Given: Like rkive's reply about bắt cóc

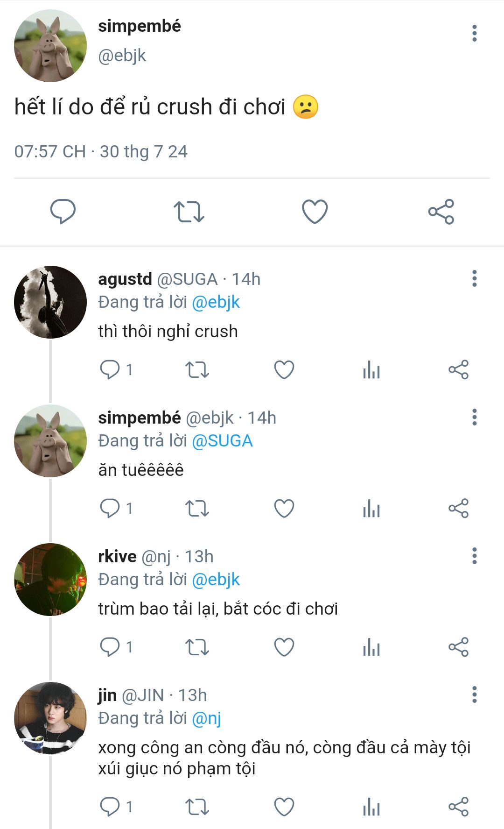Looking at the screenshot, I should [x=284, y=647].
